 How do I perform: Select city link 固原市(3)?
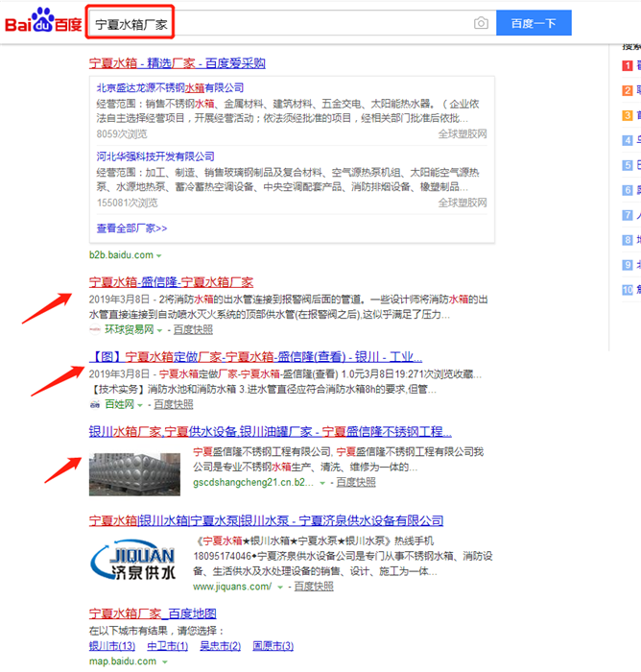(273, 646)
